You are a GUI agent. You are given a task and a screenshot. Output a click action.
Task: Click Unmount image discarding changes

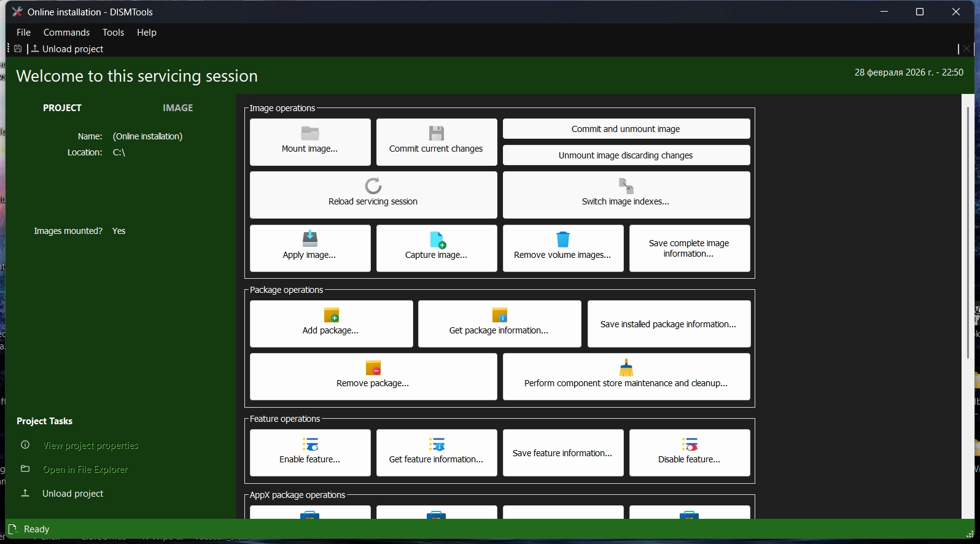[x=626, y=155]
